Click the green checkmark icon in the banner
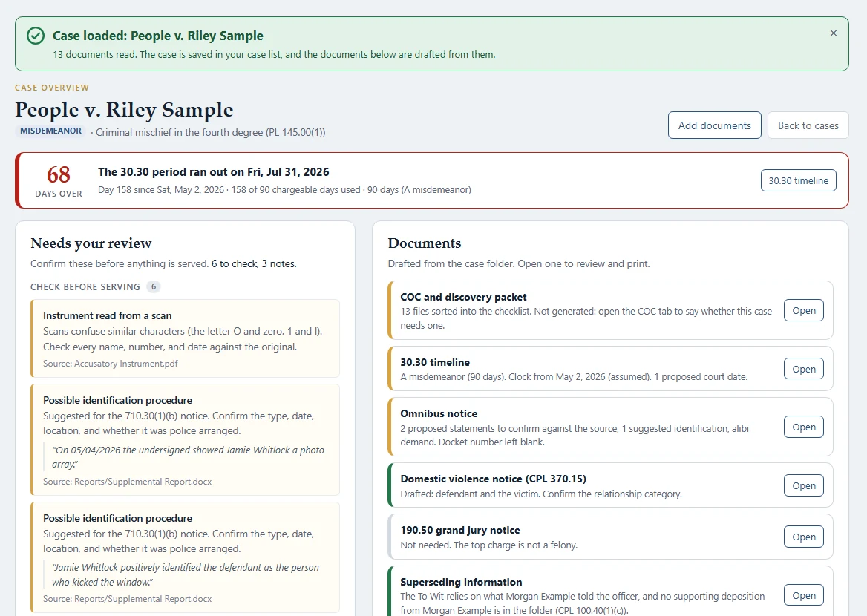 36,36
